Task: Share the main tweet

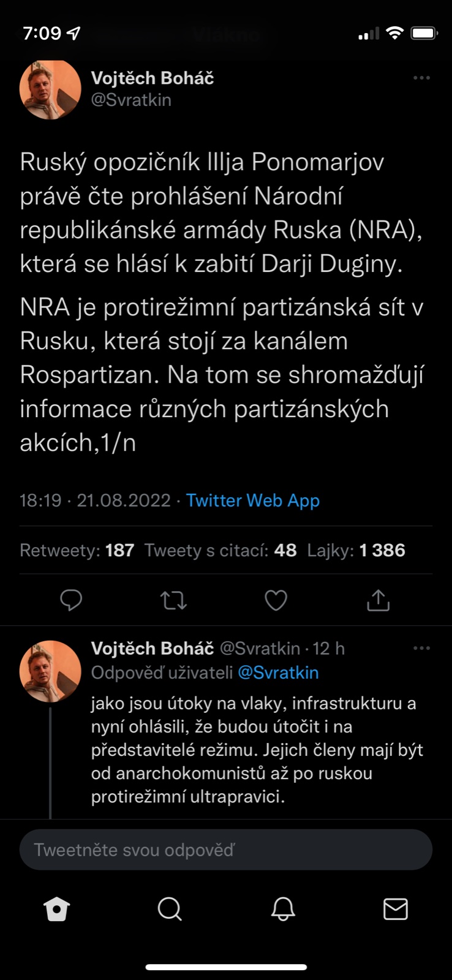Action: tap(378, 600)
